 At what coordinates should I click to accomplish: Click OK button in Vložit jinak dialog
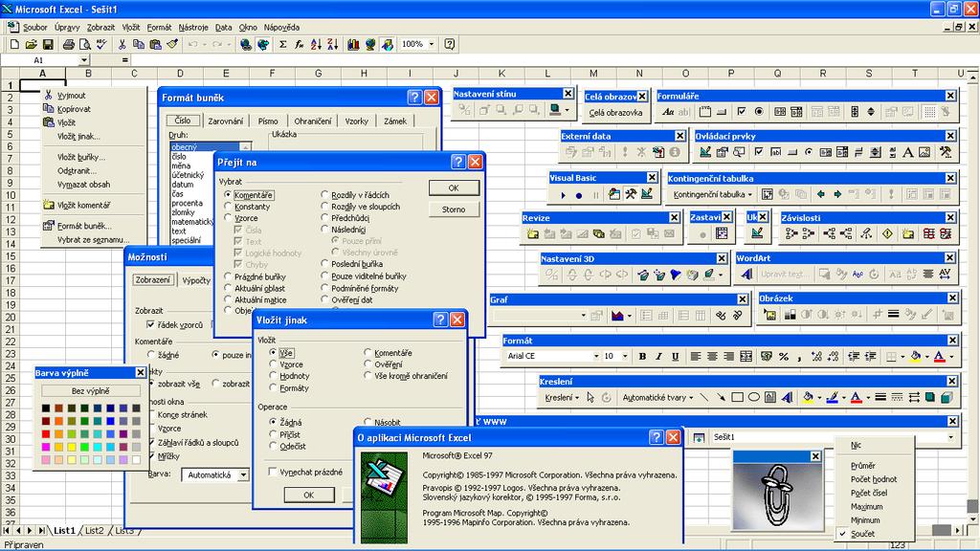click(309, 495)
